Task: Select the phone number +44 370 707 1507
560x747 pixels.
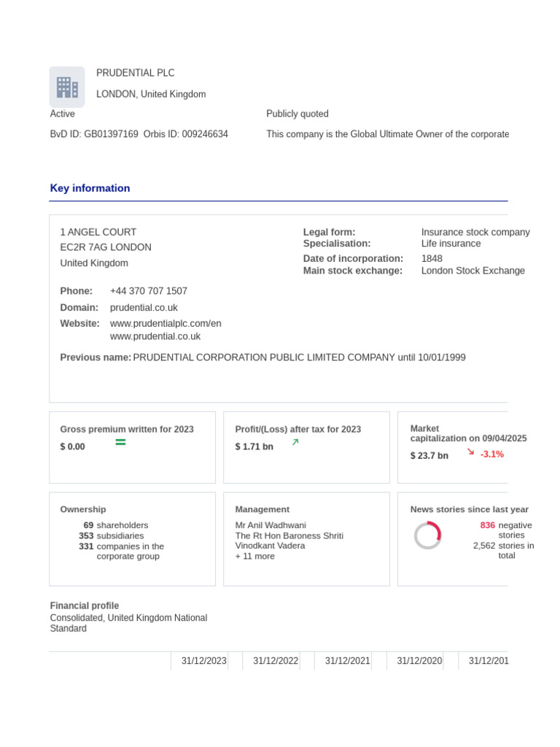Action: click(x=149, y=291)
